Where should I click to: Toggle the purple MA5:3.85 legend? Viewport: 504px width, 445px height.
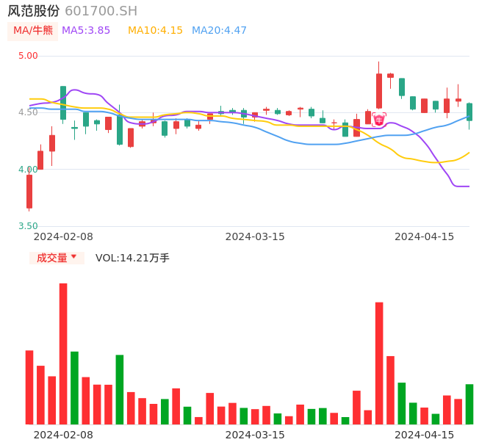(x=86, y=31)
